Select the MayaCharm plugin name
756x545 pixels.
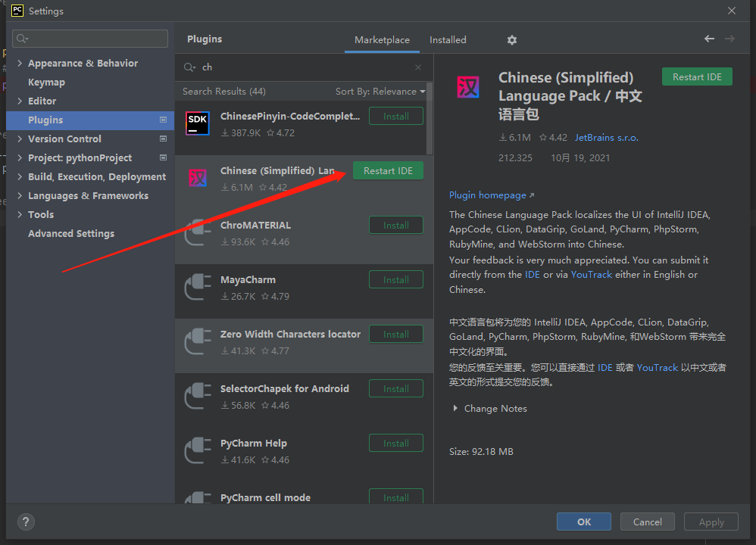pyautogui.click(x=248, y=280)
